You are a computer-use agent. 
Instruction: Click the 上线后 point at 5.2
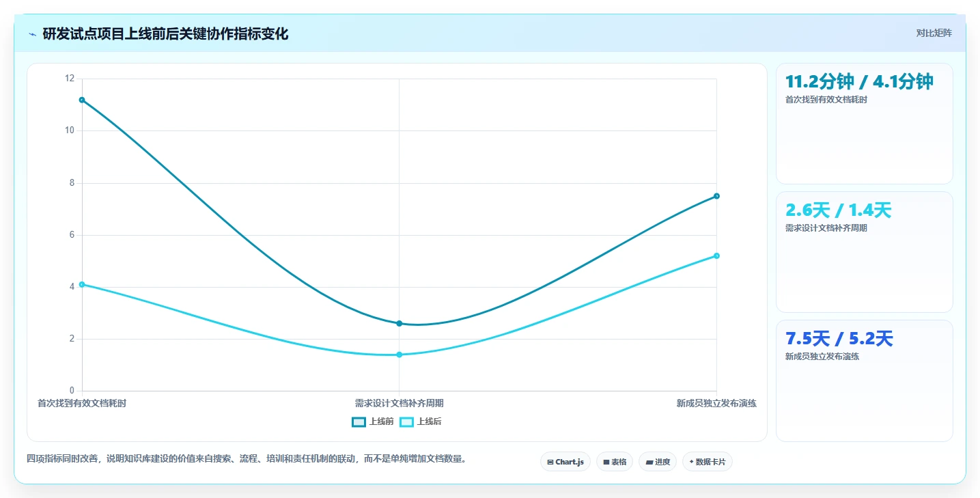pos(716,255)
